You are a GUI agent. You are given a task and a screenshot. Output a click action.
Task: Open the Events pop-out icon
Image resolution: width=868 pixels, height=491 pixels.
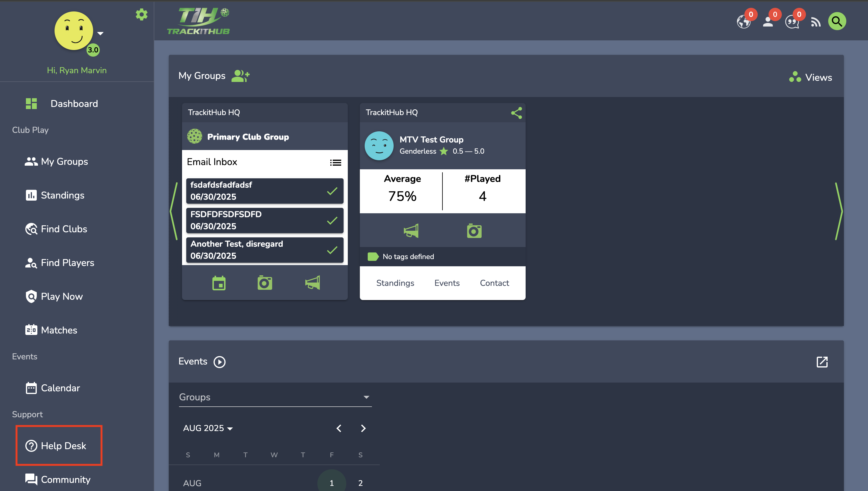tap(822, 361)
